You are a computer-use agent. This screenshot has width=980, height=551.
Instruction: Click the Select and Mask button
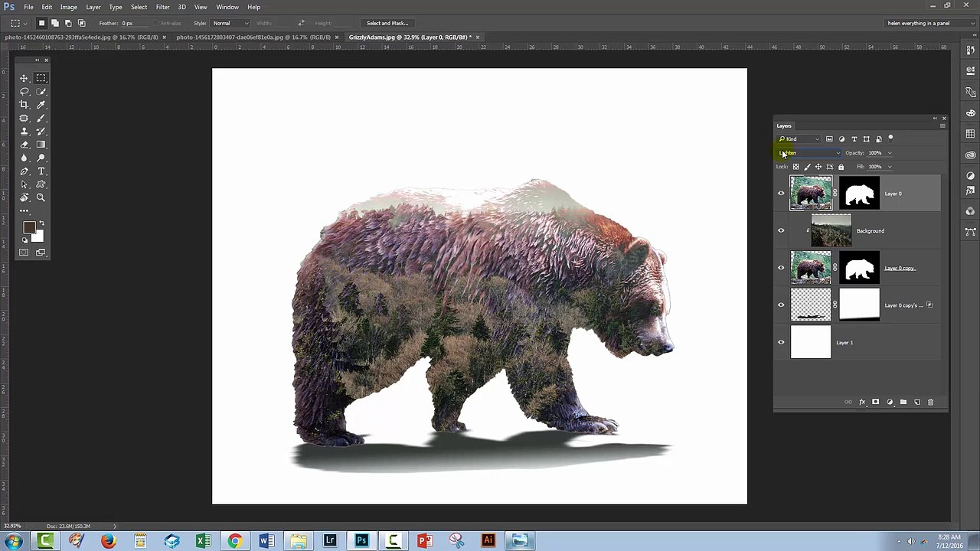[x=387, y=23]
